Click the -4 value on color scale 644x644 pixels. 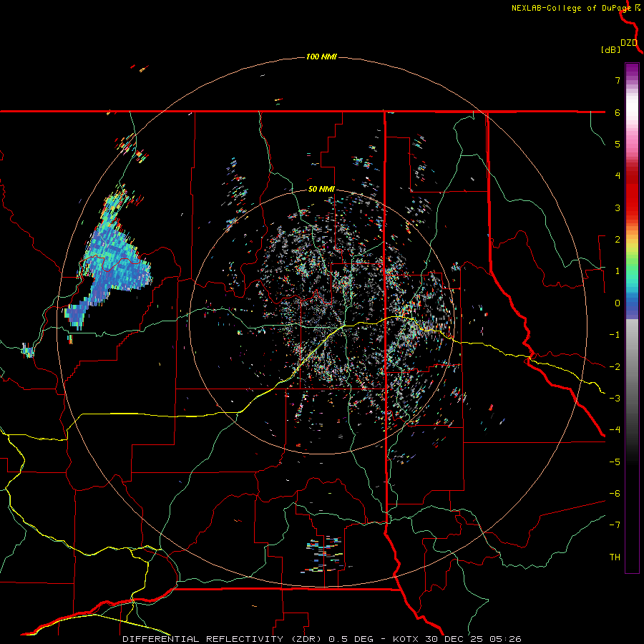[x=615, y=430]
